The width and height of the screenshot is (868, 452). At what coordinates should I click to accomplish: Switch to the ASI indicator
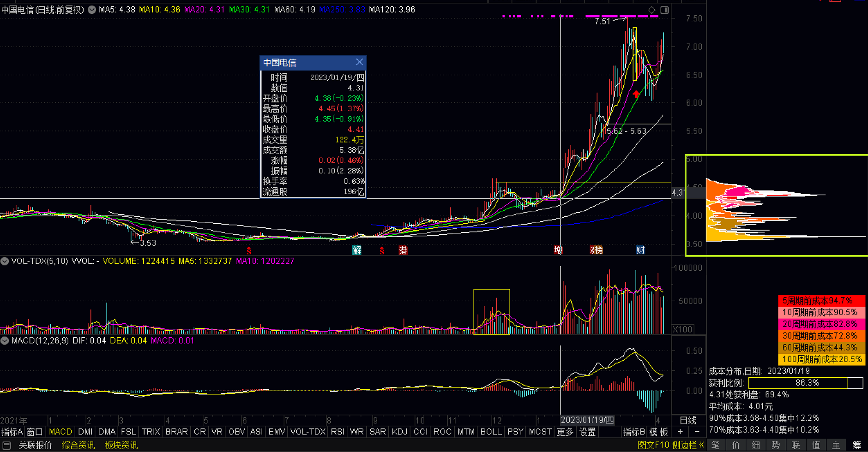(x=256, y=432)
